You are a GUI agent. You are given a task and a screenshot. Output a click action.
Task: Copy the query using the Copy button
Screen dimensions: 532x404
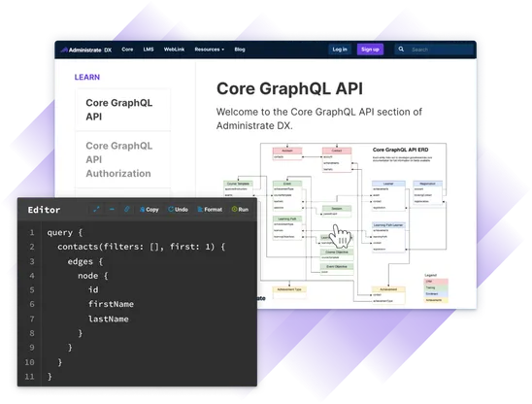[x=150, y=210]
